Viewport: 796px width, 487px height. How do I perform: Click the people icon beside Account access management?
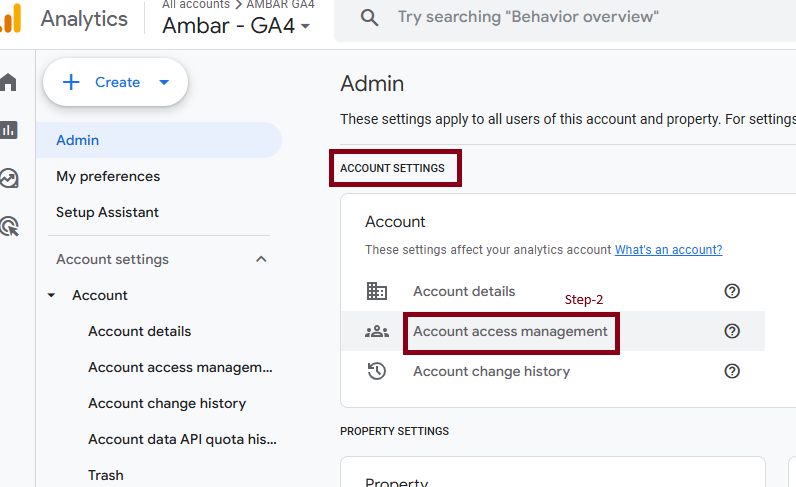(377, 332)
